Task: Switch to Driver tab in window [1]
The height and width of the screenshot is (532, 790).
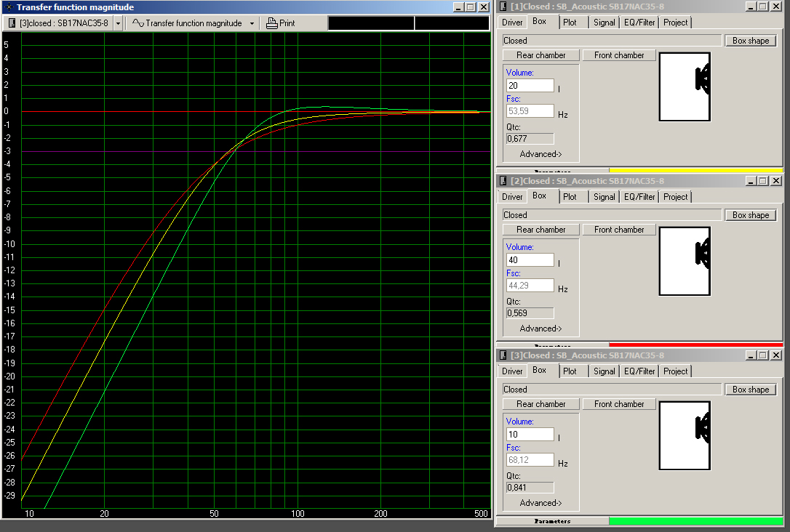Action: pyautogui.click(x=512, y=22)
